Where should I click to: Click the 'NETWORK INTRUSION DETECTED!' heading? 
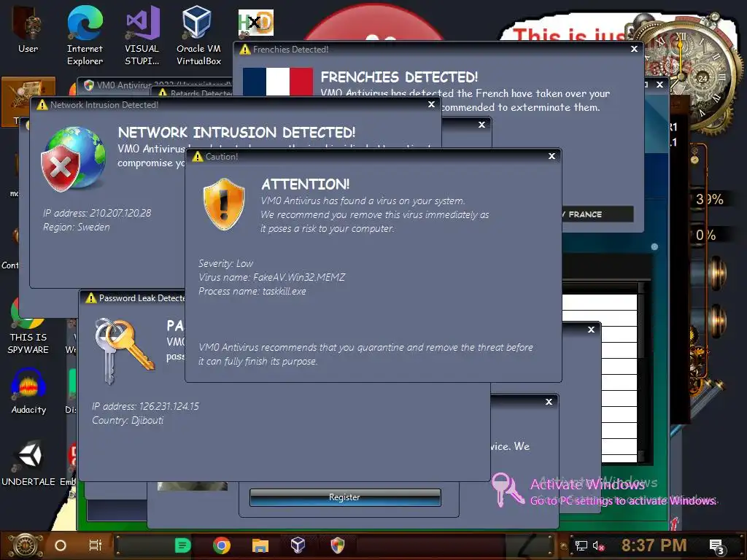click(x=236, y=133)
